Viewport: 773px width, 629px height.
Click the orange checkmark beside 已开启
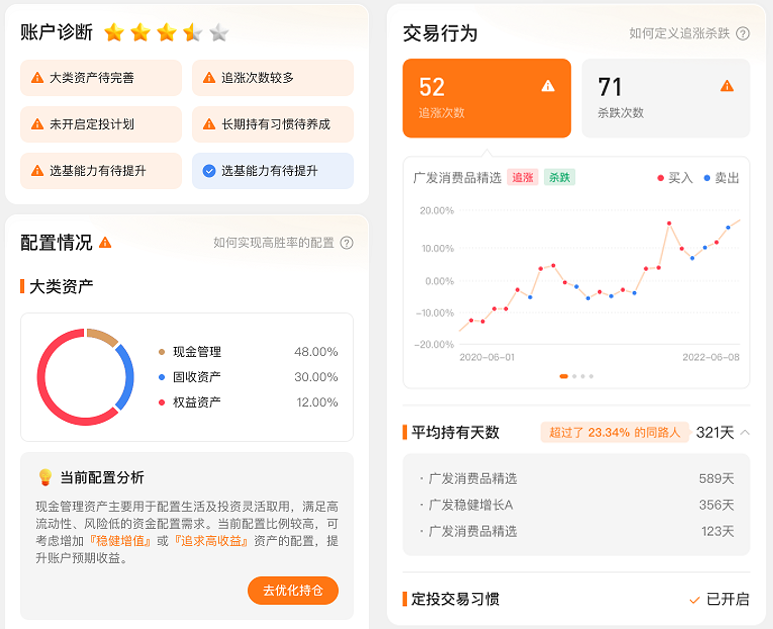(694, 599)
